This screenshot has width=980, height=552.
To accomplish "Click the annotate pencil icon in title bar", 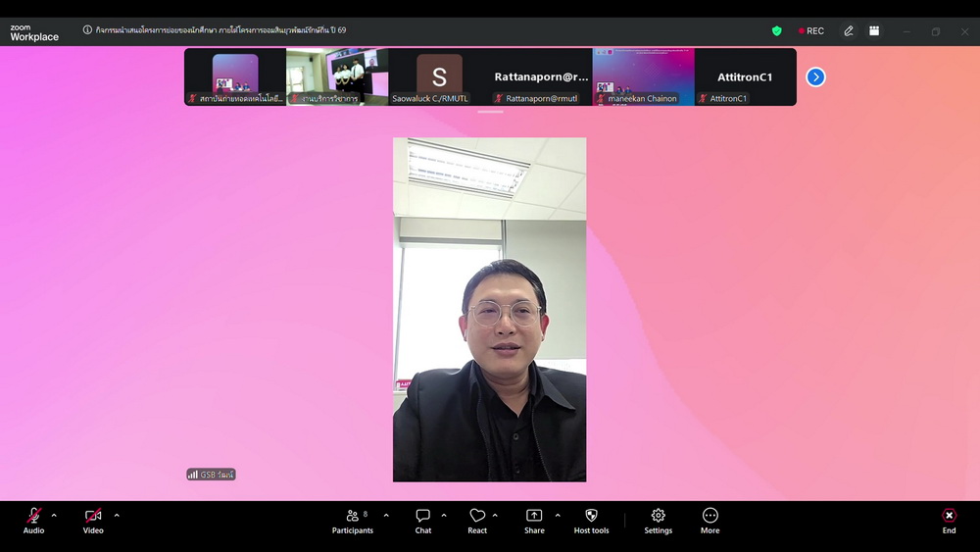I will click(849, 31).
